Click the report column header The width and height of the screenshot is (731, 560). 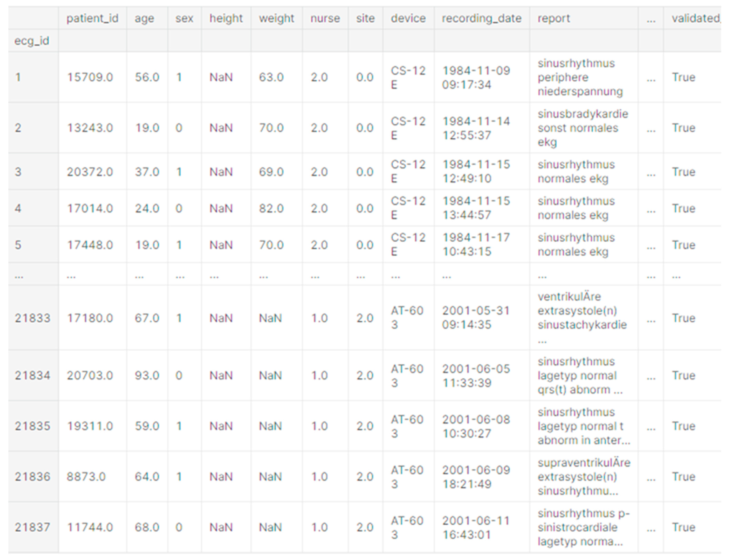coord(554,18)
